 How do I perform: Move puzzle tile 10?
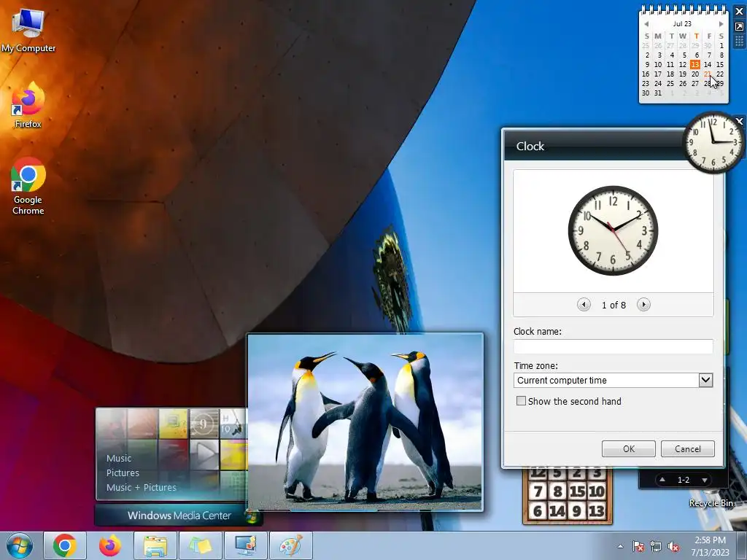tap(597, 491)
